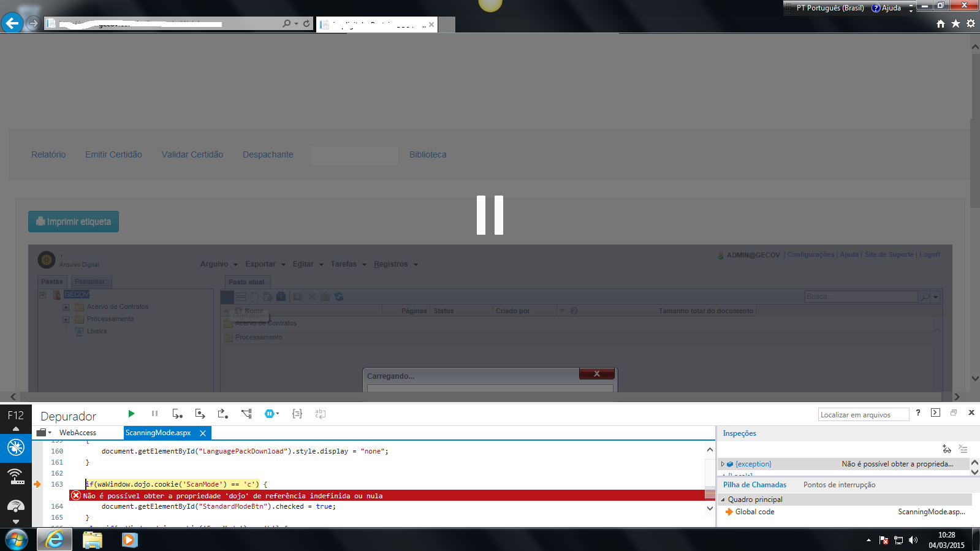The height and width of the screenshot is (551, 980).
Task: Click the add watch icon in Inspeções
Action: tap(947, 449)
